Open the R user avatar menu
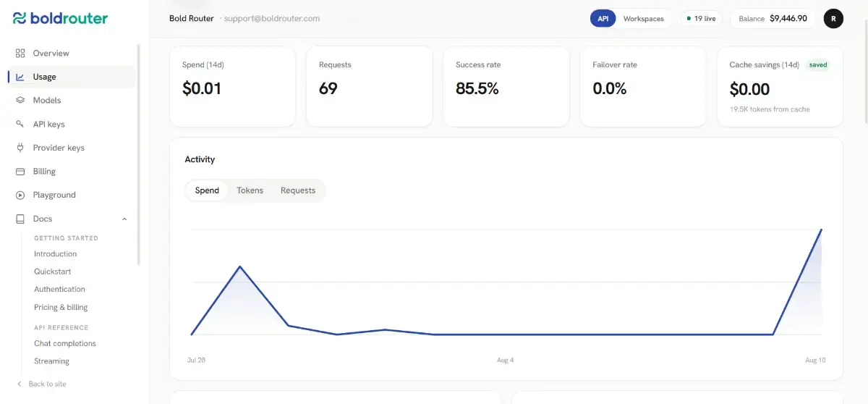868x404 pixels. click(x=833, y=19)
